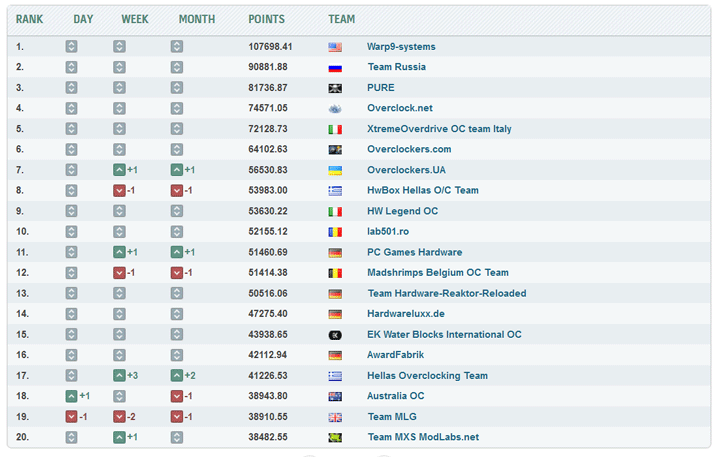720x457 pixels.
Task: Click the 107698.41 points value in row one
Action: point(270,47)
